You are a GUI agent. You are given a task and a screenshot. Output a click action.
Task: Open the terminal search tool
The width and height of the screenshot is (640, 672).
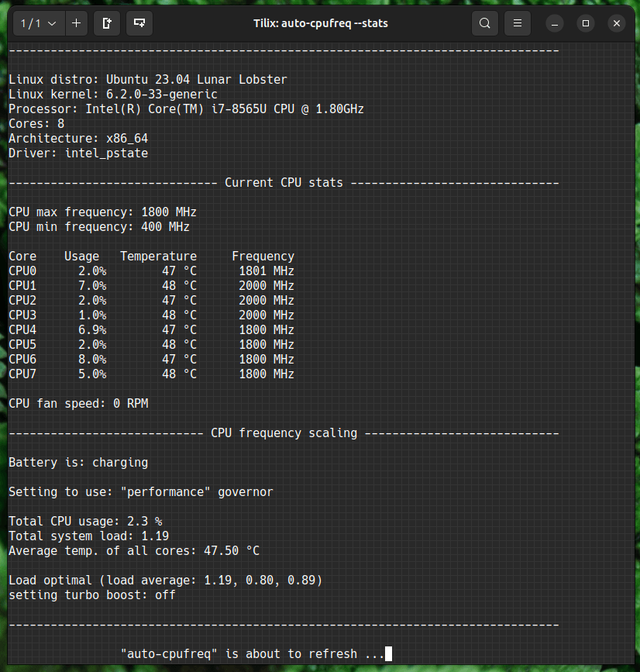click(484, 23)
